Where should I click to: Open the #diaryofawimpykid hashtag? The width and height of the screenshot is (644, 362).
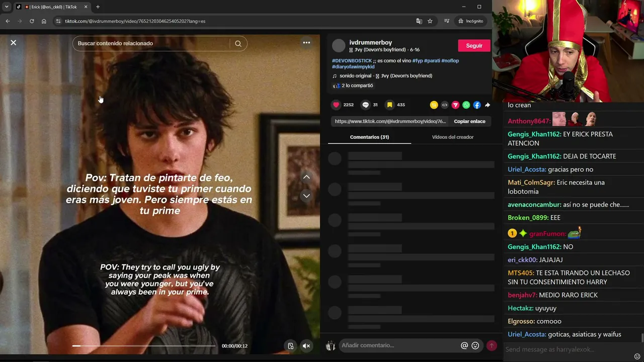[x=353, y=66]
